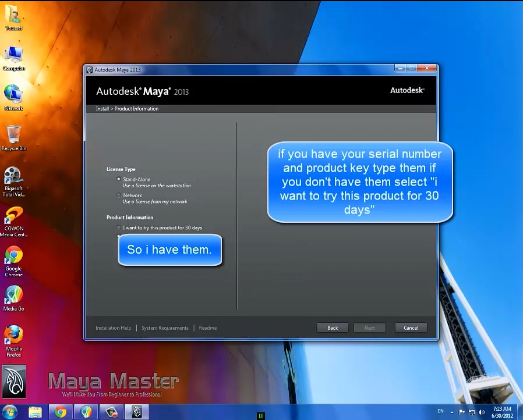Open the COWON Media Center desktop shortcut
Viewport: 523px width, 420px height.
13,222
